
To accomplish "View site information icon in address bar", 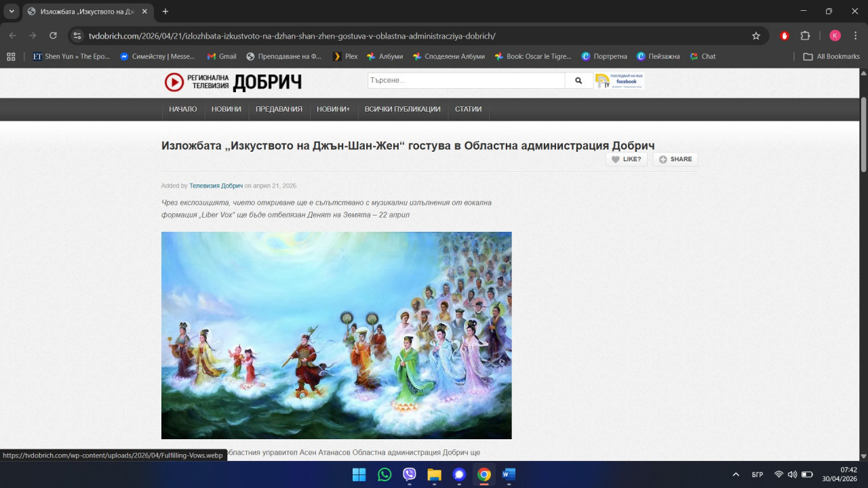I will coord(77,35).
